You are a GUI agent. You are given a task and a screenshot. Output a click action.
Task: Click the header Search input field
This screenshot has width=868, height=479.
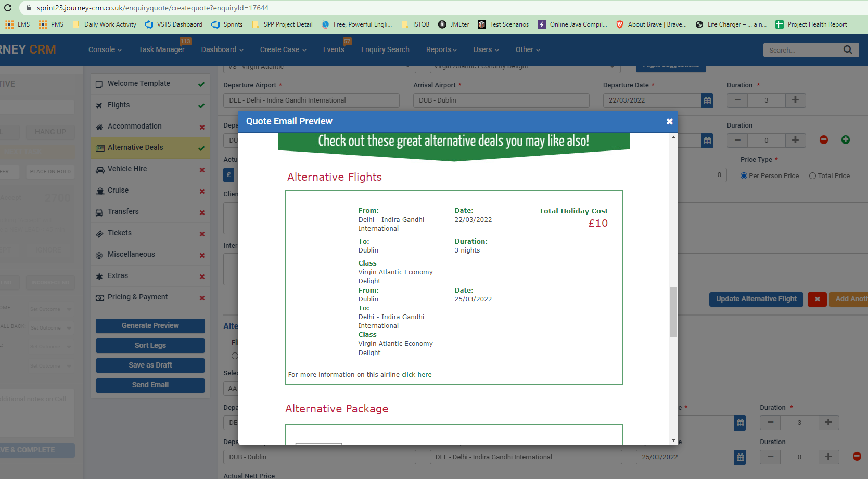click(x=803, y=50)
